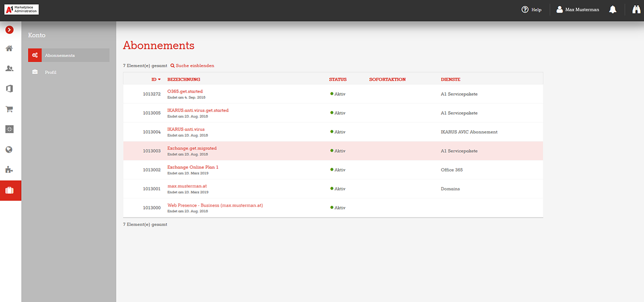
Task: Click the Status column header
Action: pyautogui.click(x=338, y=80)
